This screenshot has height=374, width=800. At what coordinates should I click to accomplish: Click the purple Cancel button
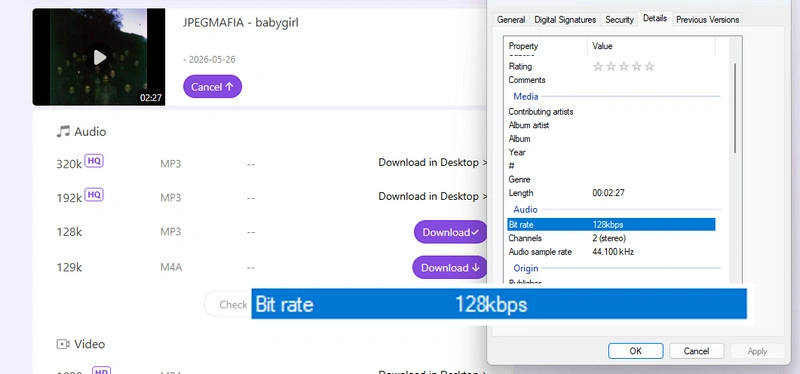tap(212, 87)
